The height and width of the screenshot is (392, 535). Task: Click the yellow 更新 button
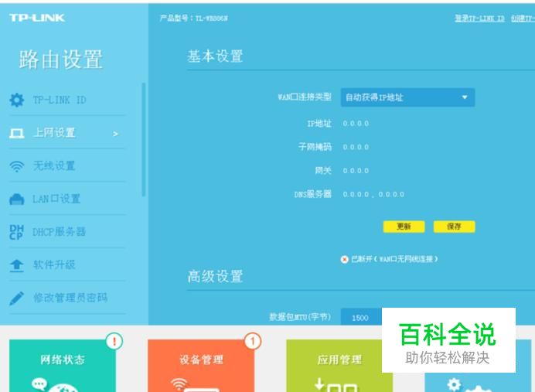pos(404,227)
